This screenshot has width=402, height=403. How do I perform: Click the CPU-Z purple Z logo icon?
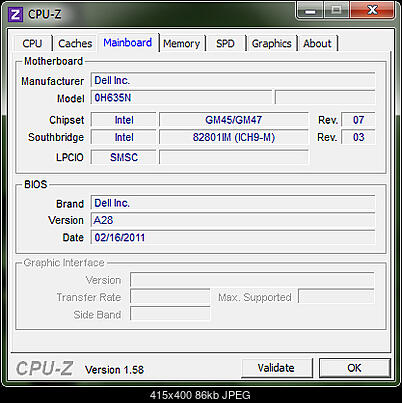tap(15, 15)
